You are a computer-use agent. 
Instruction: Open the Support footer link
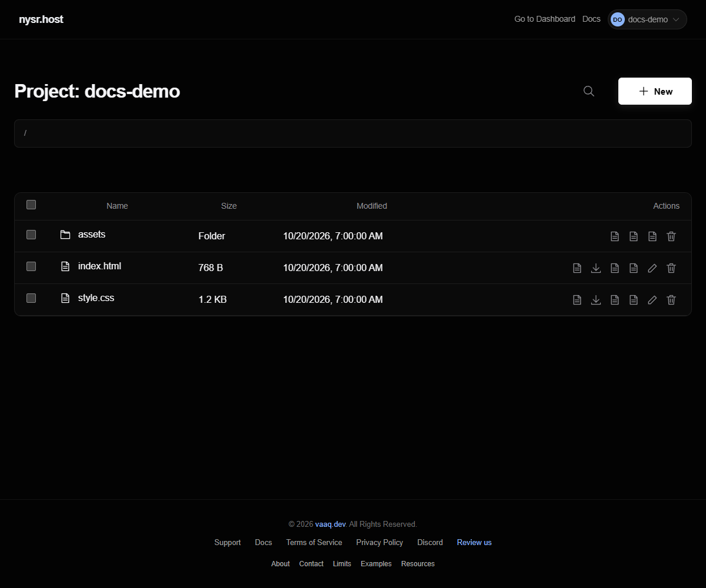coord(228,542)
